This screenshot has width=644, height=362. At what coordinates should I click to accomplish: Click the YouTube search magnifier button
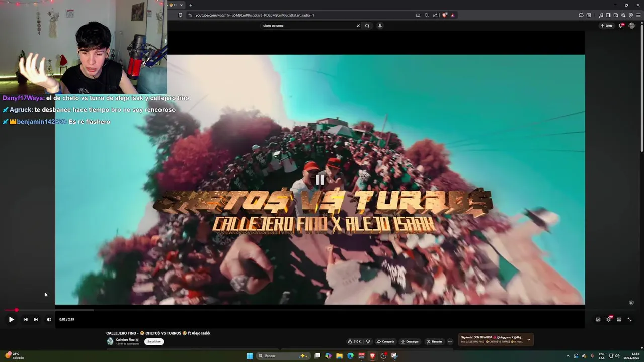(367, 26)
